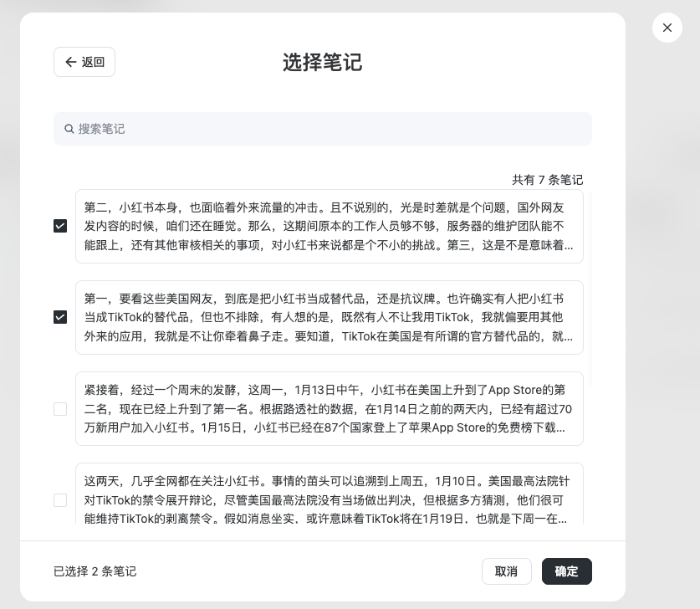Focus the 搜索笔记 search field
Image resolution: width=700 pixels, height=609 pixels.
click(326, 129)
